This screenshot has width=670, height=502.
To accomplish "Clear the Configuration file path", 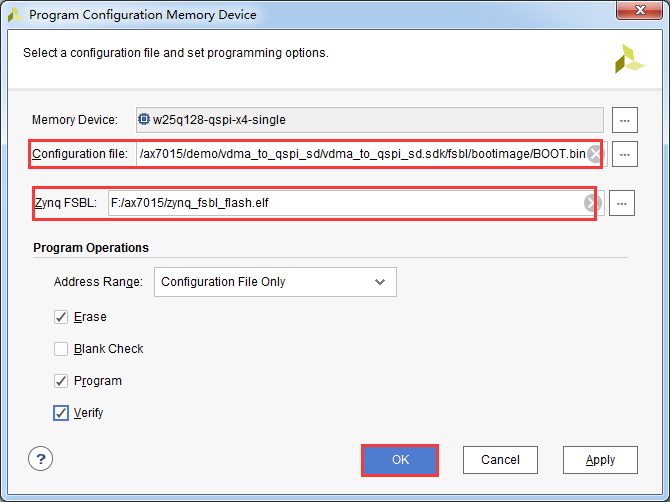I will coord(595,154).
